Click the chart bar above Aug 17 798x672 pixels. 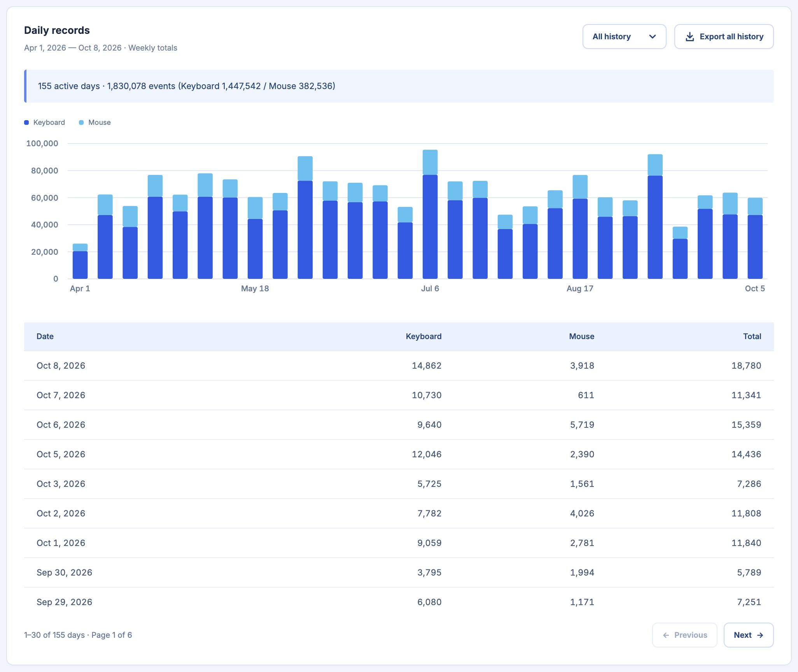point(580,227)
